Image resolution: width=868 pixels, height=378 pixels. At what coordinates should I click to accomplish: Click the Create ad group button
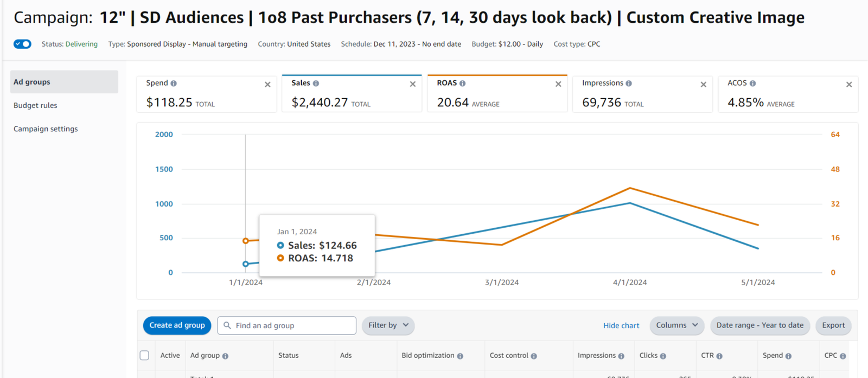(177, 325)
